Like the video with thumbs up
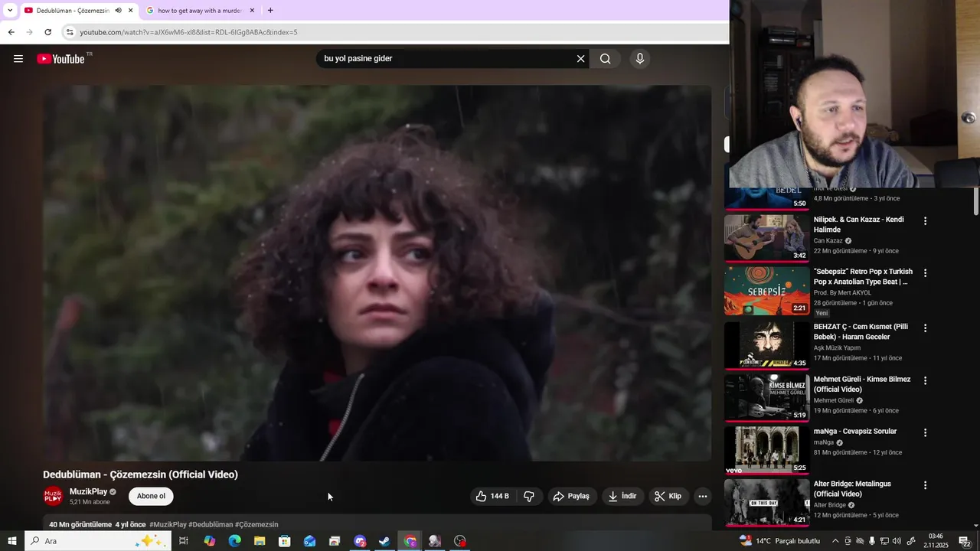This screenshot has width=980, height=551. pos(492,496)
